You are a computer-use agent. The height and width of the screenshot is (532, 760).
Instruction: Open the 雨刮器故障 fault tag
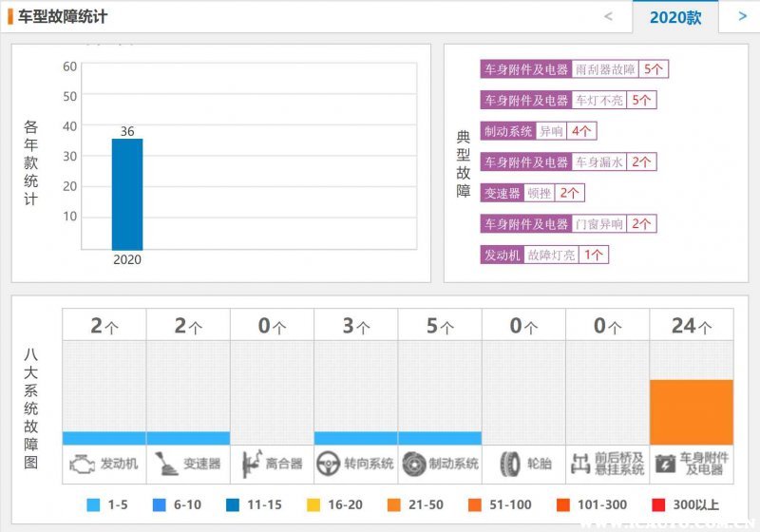[605, 69]
